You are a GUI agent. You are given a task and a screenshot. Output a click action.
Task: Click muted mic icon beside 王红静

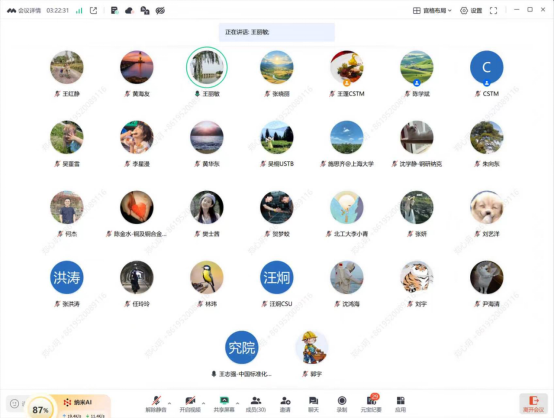(57, 94)
